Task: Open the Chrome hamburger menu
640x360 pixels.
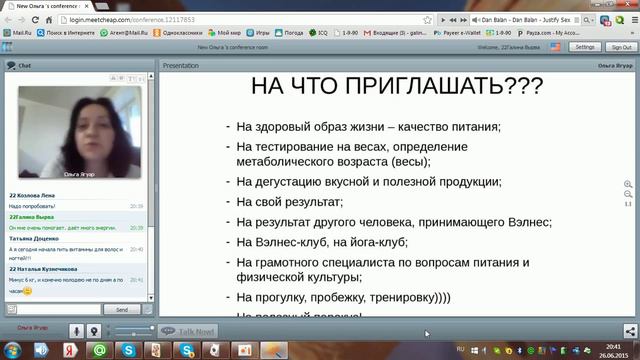Action: tap(635, 20)
